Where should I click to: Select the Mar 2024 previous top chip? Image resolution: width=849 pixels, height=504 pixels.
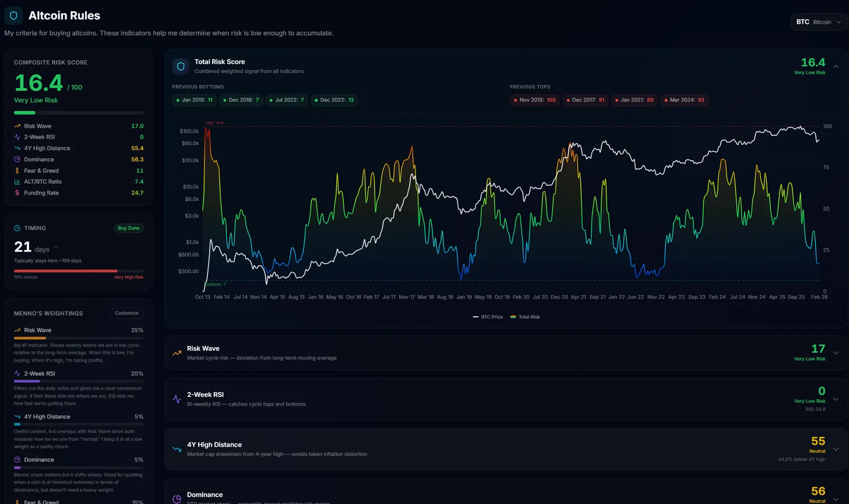pyautogui.click(x=685, y=100)
